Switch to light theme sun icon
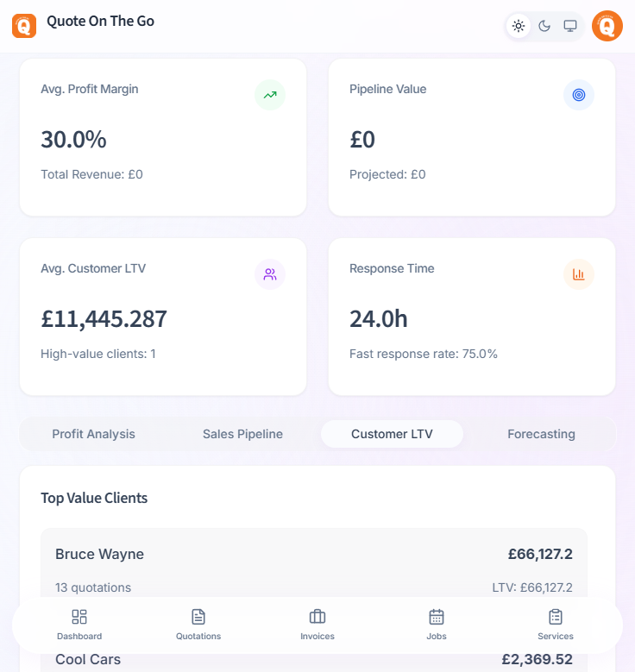Viewport: 635px width, 672px height. pyautogui.click(x=519, y=26)
